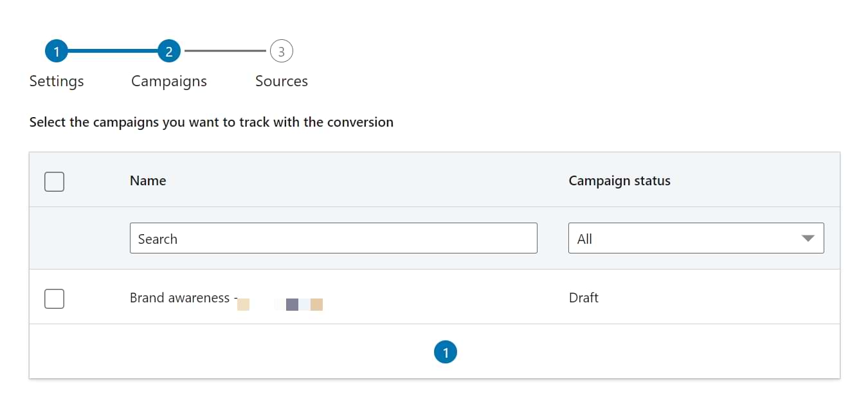Click the Draft status cell
This screenshot has width=868, height=395.
tap(583, 298)
